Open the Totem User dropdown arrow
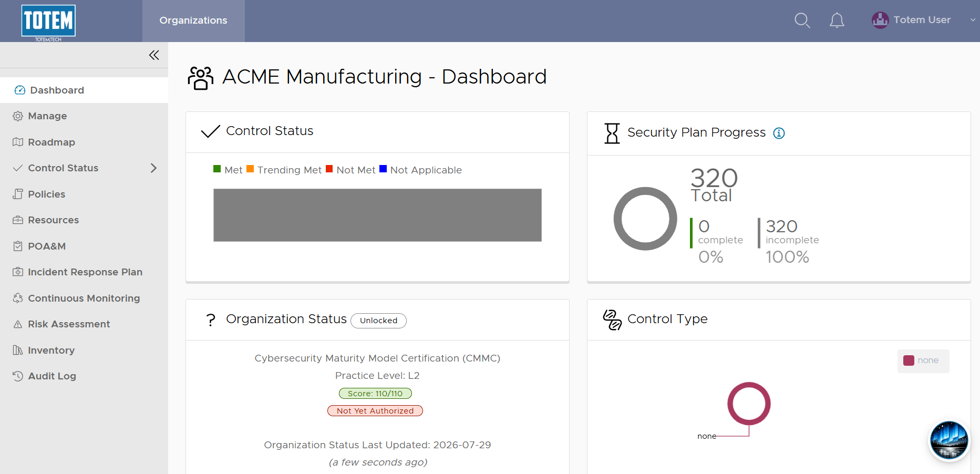Screen dimensions: 980x474 (x=973, y=20)
